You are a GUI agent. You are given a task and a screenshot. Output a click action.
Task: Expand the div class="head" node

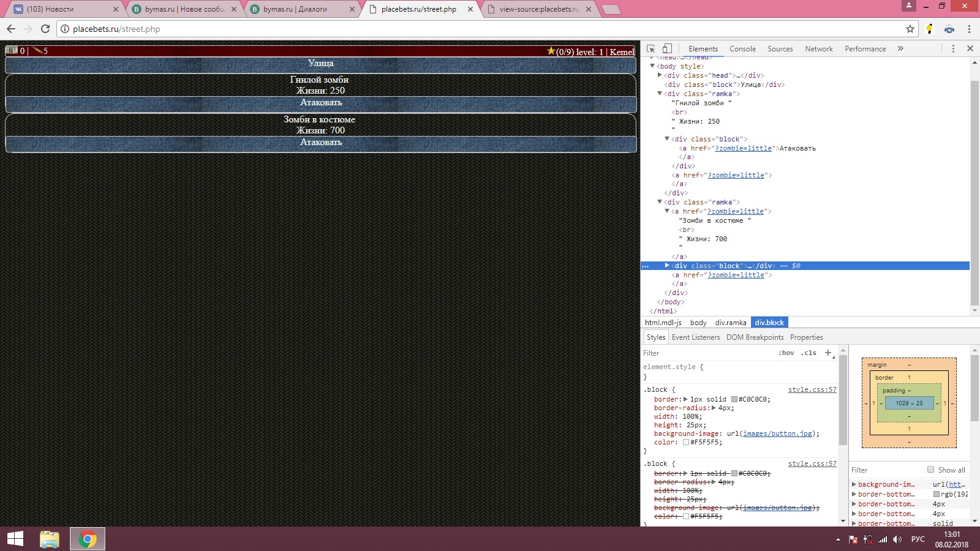point(660,75)
